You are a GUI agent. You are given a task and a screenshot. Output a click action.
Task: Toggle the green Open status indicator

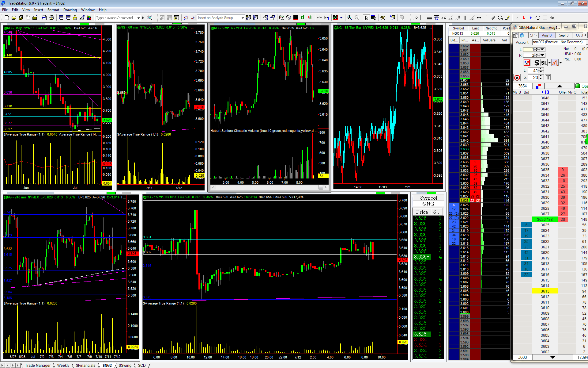(578, 86)
